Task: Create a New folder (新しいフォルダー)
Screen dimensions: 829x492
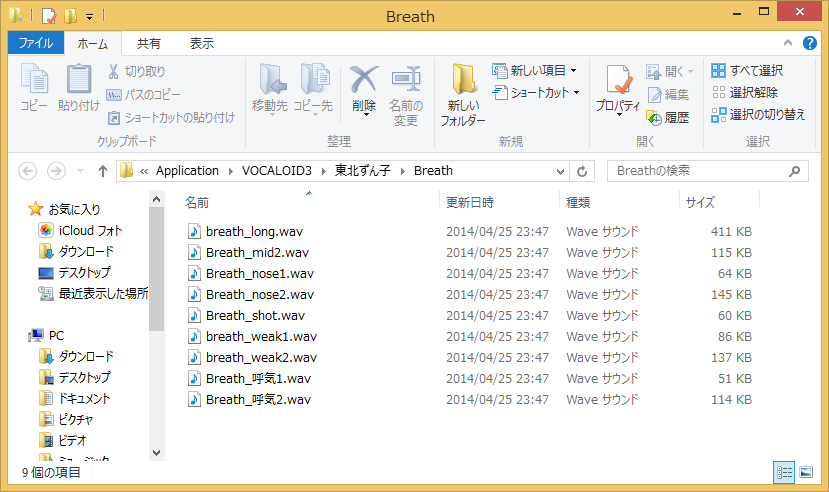Action: click(x=463, y=95)
